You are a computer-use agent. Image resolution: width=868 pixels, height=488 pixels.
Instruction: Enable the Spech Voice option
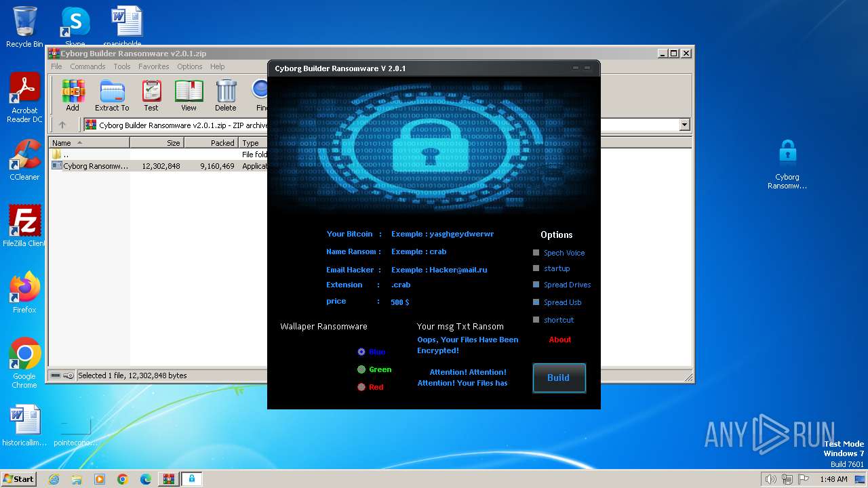coord(536,252)
